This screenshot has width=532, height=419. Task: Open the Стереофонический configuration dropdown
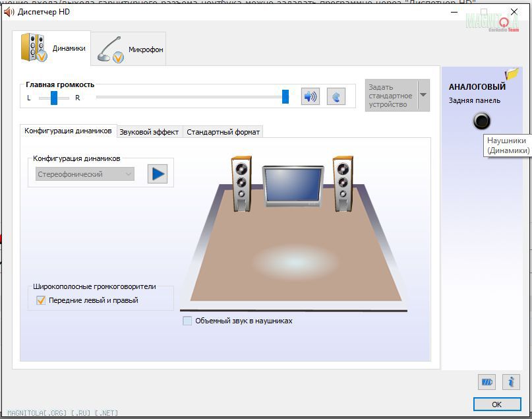pos(85,174)
